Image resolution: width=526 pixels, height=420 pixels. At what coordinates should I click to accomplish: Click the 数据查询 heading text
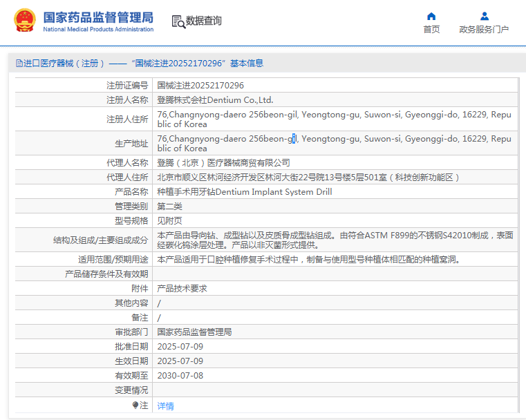[204, 21]
